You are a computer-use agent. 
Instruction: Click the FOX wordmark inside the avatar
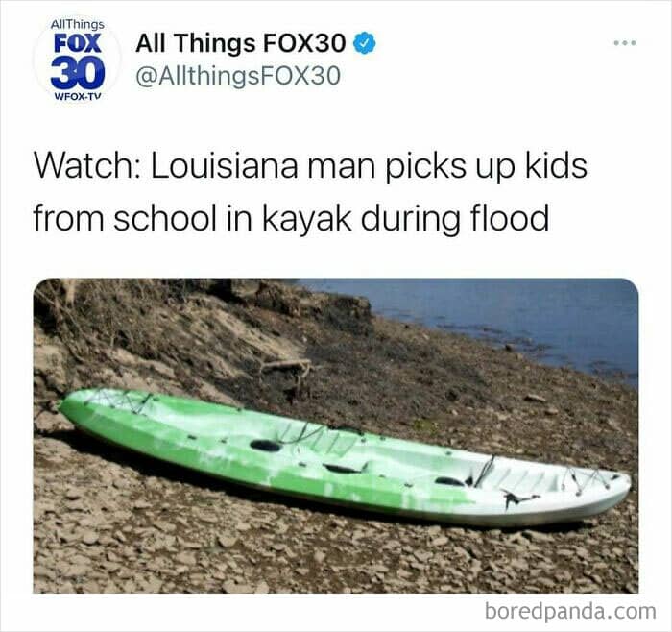[78, 44]
